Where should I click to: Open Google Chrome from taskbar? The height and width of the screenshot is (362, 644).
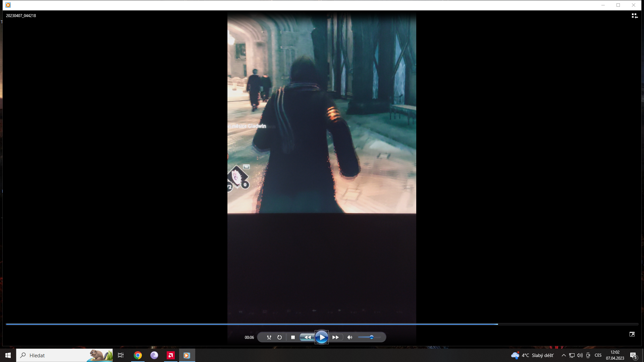[138, 355]
